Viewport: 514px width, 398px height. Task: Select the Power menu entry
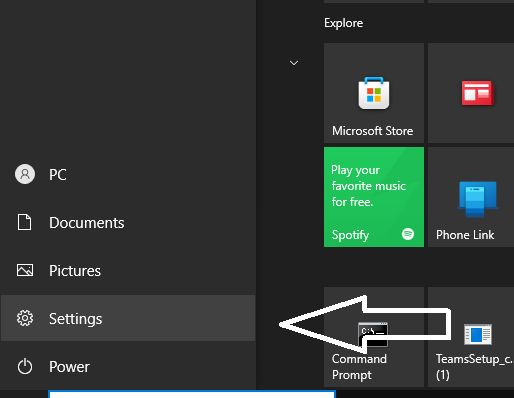[128, 366]
